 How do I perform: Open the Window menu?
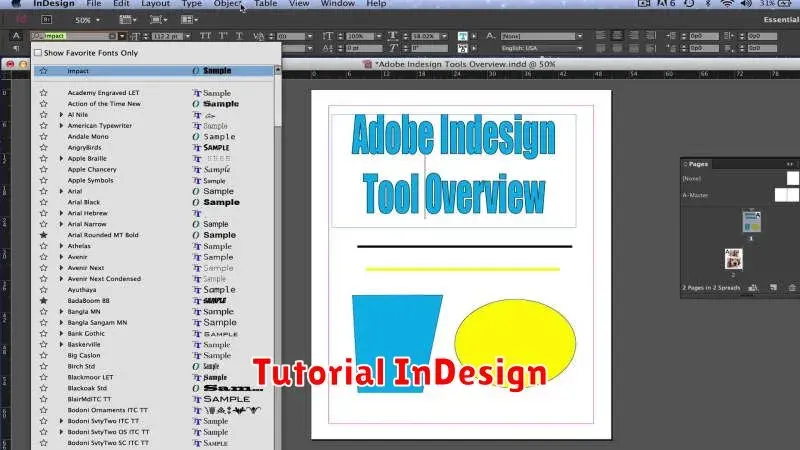[338, 4]
